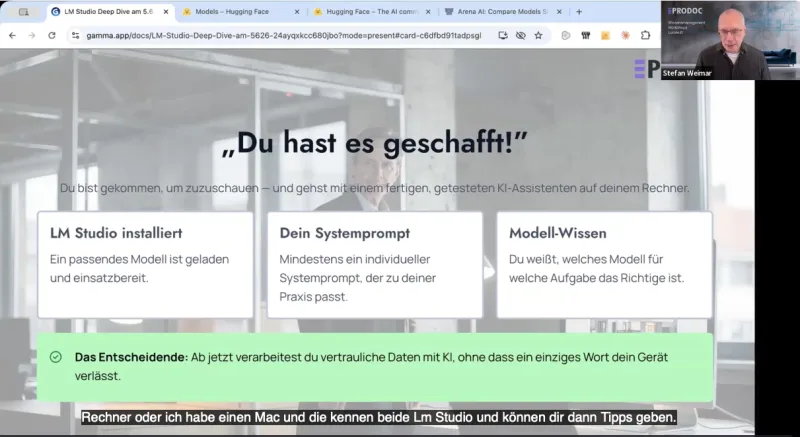Click text 'Ein passendes Modell ist geladen'
The height and width of the screenshot is (437, 800).
(x=139, y=259)
